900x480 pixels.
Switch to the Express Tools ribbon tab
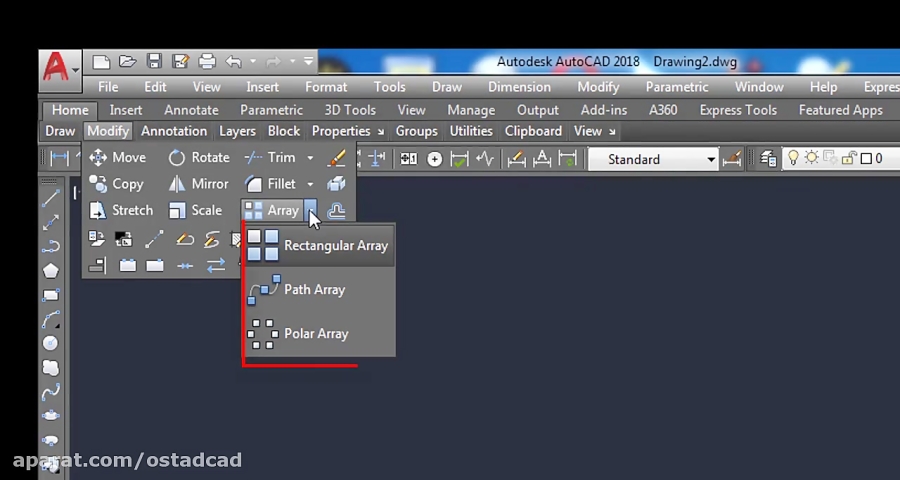coord(738,110)
